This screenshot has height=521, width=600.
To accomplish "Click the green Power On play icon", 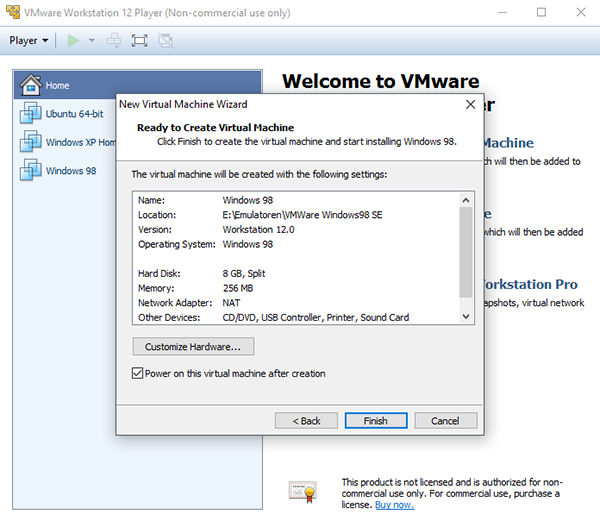I will pyautogui.click(x=72, y=41).
